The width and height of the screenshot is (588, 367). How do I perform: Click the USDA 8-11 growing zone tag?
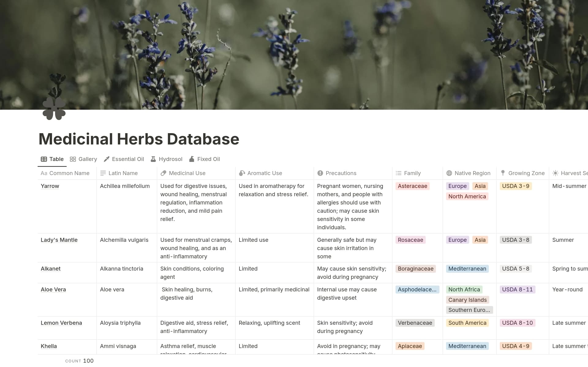coord(518,290)
